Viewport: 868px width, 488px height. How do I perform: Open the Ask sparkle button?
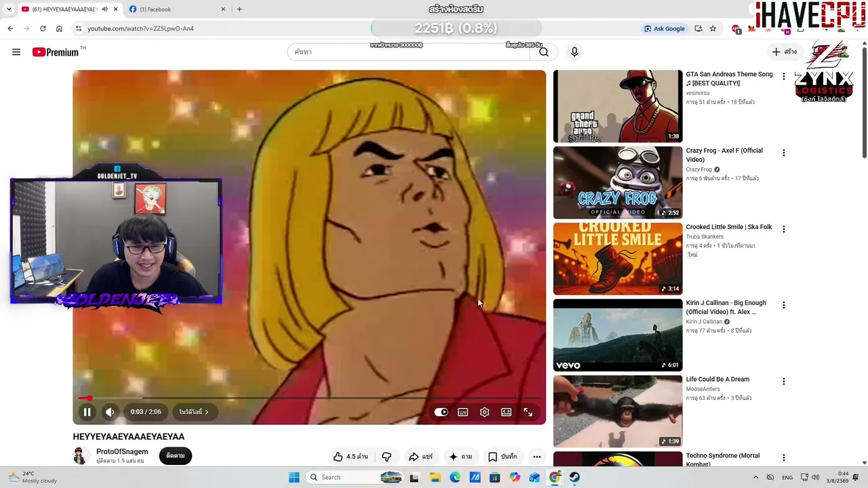pyautogui.click(x=460, y=457)
